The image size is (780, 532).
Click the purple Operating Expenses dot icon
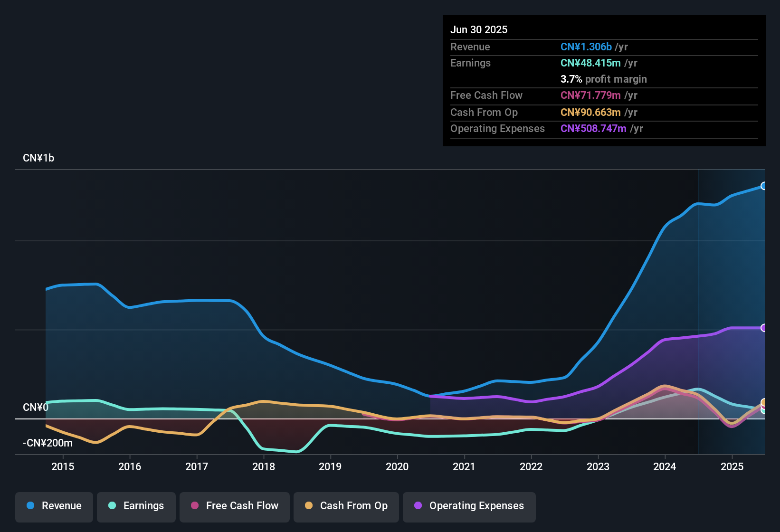[418, 506]
